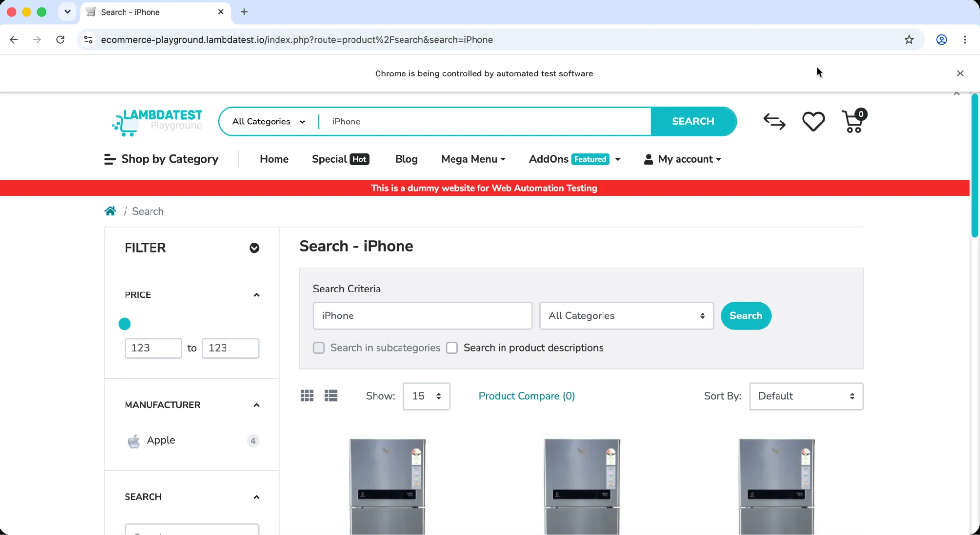Open the wishlist heart icon
This screenshot has height=535, width=980.
813,122
